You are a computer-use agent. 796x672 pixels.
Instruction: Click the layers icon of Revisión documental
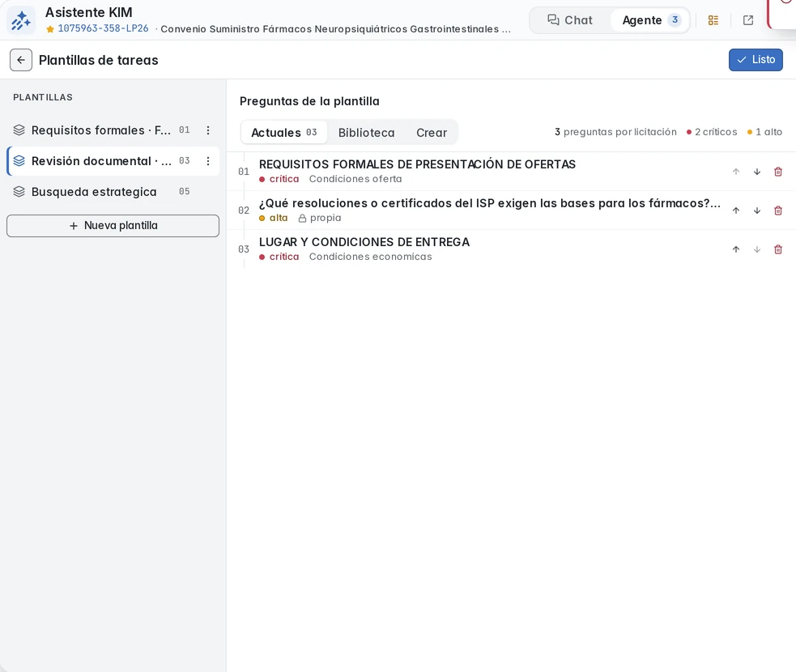pyautogui.click(x=19, y=161)
